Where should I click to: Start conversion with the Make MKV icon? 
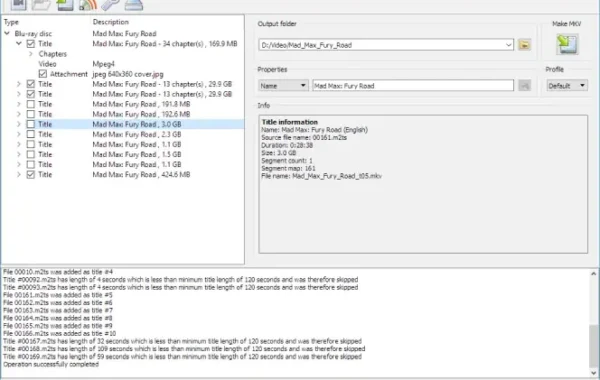567,44
